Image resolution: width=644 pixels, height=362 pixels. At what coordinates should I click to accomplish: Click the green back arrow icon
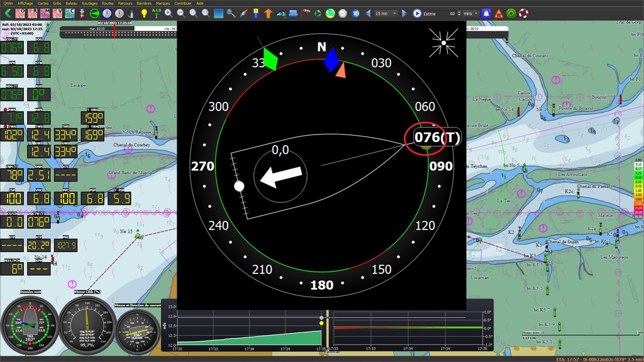(8, 13)
